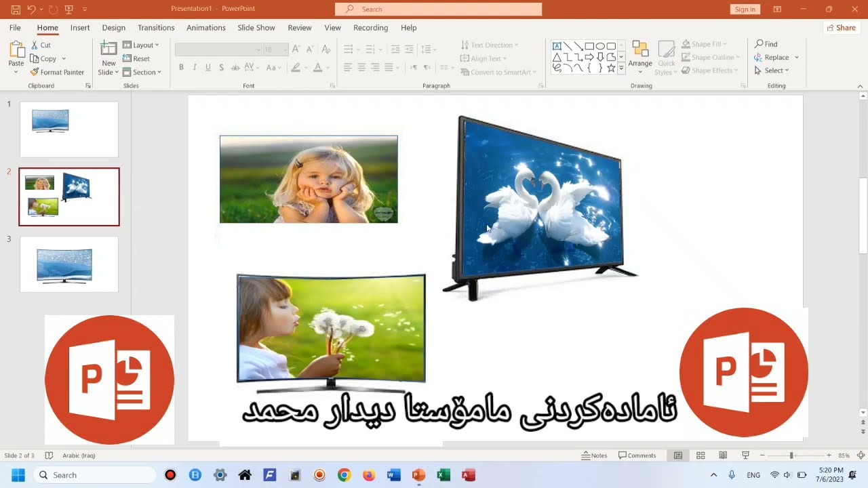The image size is (868, 488).
Task: Open the Replace options arrow
Action: pos(797,58)
